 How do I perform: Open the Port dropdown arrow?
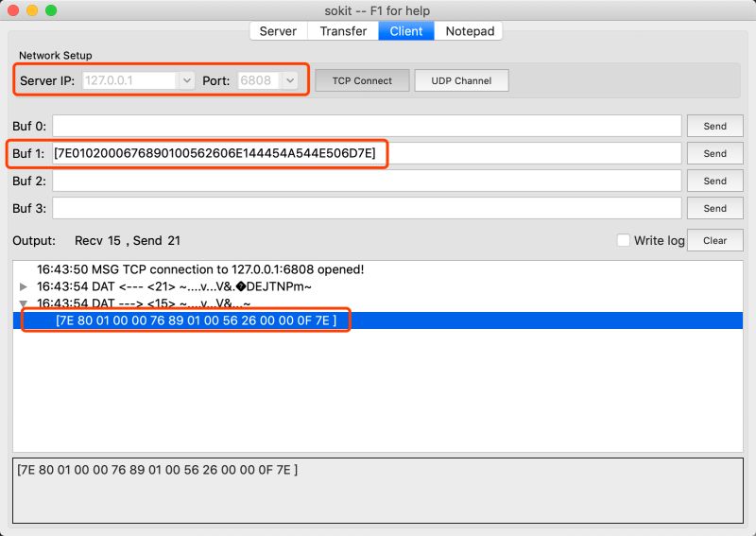coord(290,80)
